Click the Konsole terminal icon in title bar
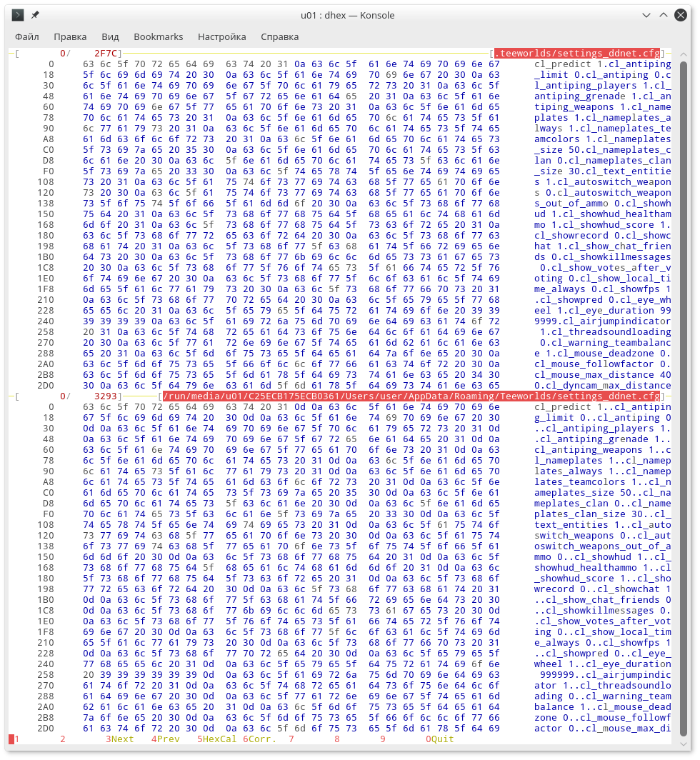700x760 pixels. point(17,15)
